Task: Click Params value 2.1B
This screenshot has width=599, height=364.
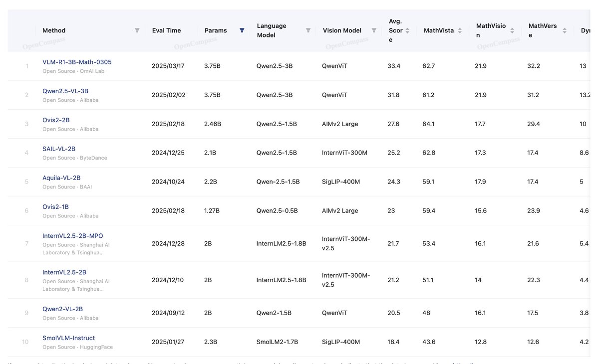Action: tap(210, 153)
